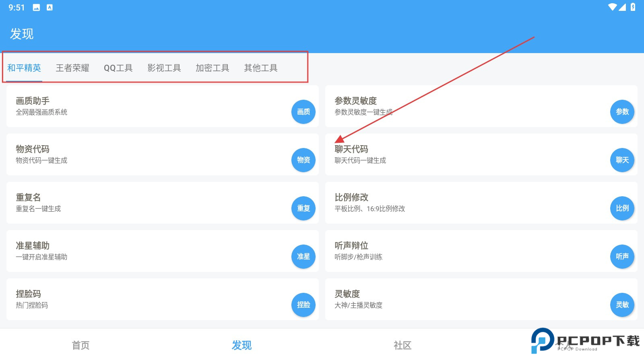Open the 比例 icon for 比例修改
This screenshot has height=362, width=644.
[622, 208]
